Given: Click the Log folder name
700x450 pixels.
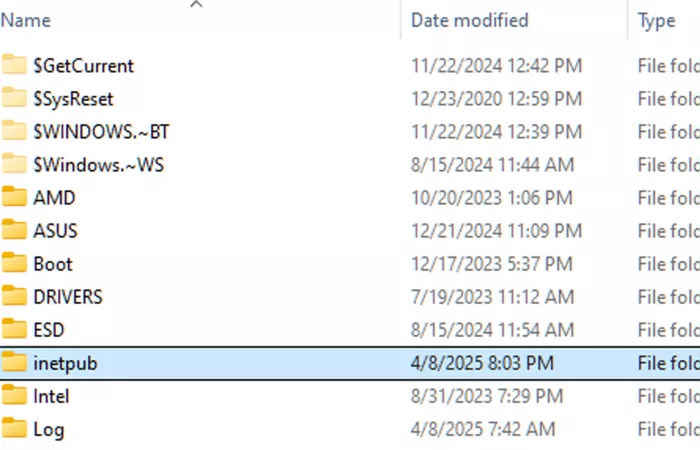Looking at the screenshot, I should tap(48, 429).
